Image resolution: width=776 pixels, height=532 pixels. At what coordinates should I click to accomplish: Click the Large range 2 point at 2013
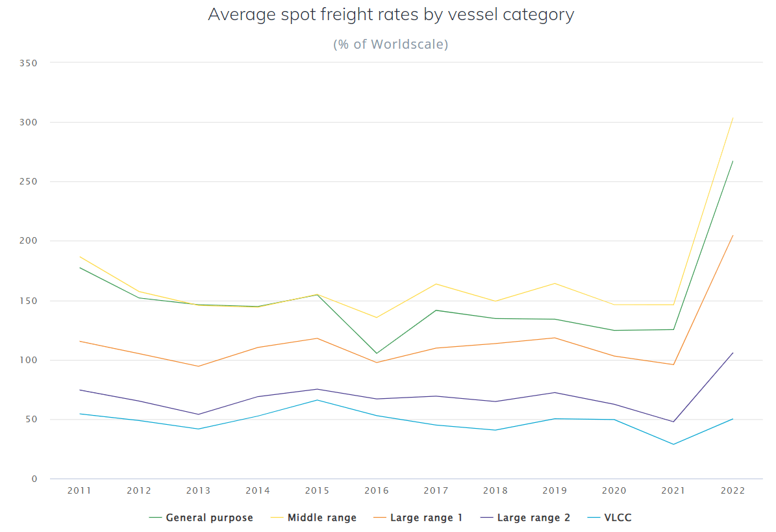198,414
